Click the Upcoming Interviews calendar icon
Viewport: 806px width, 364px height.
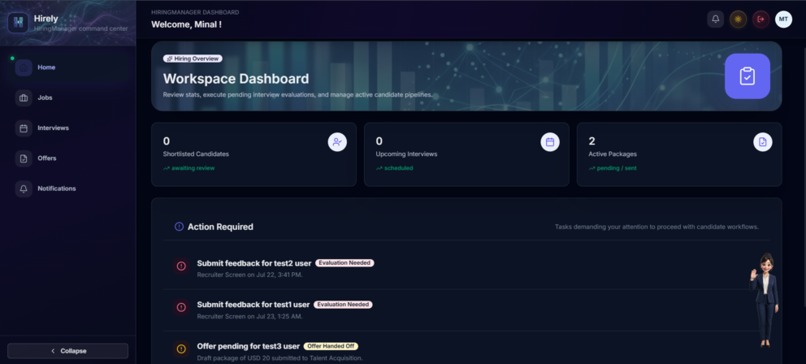click(x=550, y=142)
